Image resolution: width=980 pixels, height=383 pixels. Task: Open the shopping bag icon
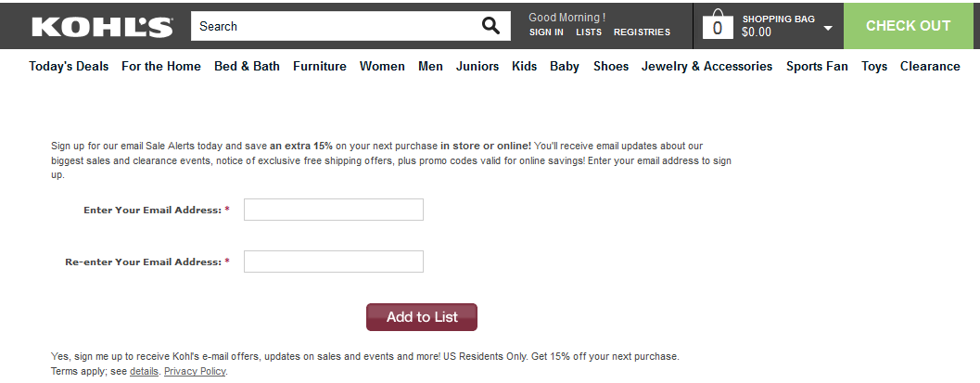click(x=717, y=25)
